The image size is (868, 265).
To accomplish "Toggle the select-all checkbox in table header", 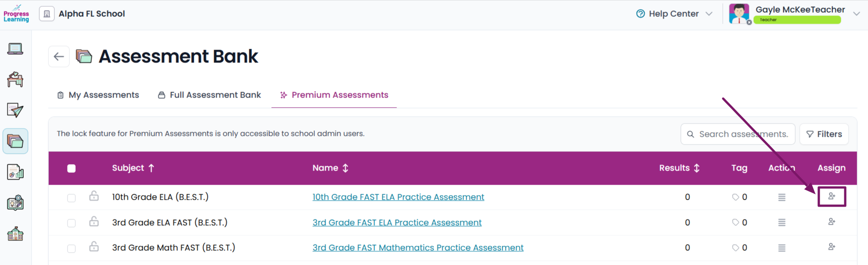I will [72, 168].
